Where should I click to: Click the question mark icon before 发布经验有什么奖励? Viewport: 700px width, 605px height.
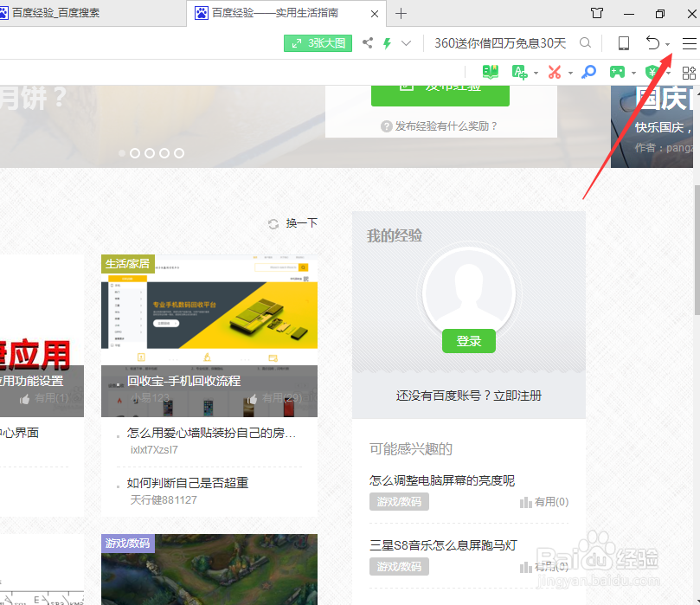click(387, 126)
